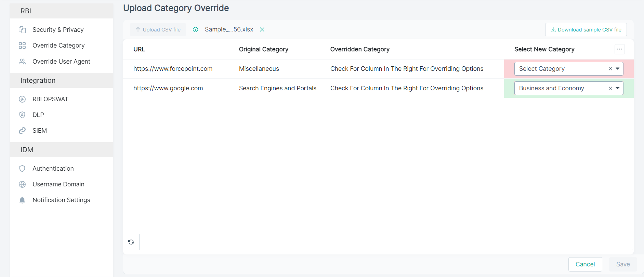Screen dimensions: 644x277
Task: Go to Override User Agent
Action: [x=62, y=62]
